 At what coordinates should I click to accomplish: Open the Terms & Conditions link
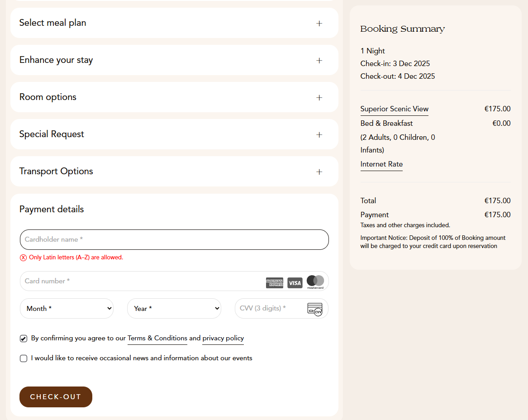pos(157,338)
